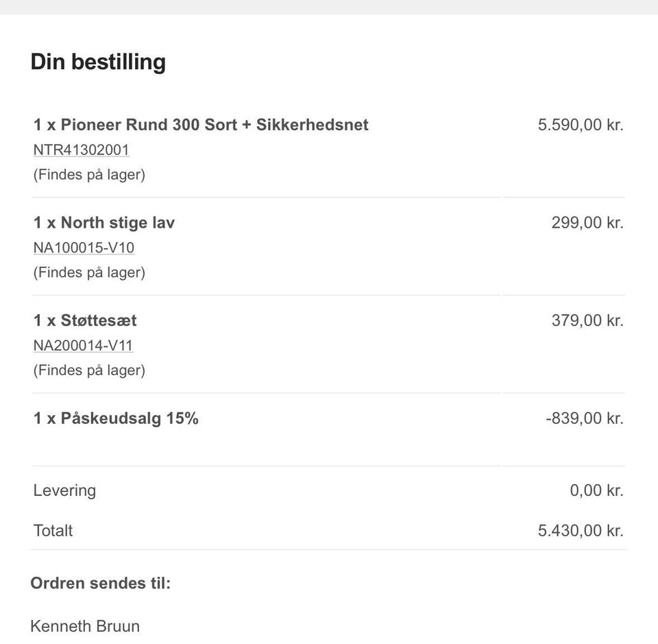Click the recipient name Kenneth Bruun
The image size is (658, 644).
click(85, 626)
